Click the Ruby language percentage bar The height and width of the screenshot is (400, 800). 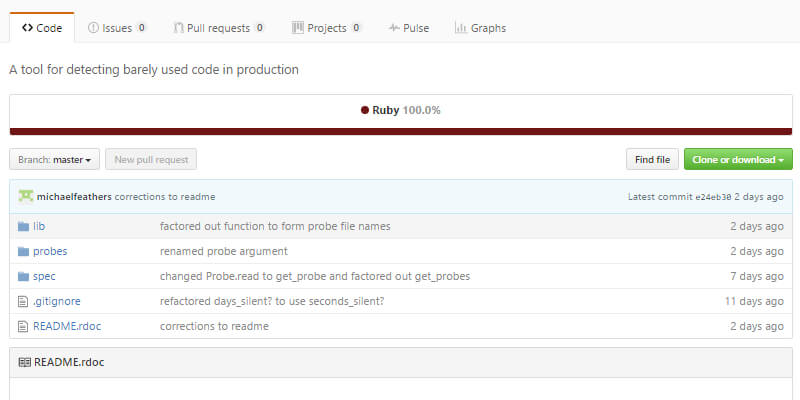(x=400, y=130)
